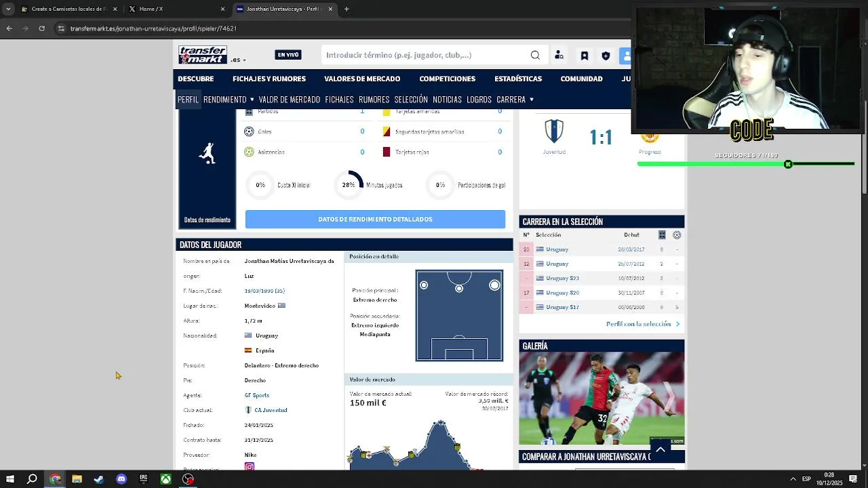Open a new browser tab
This screenshot has height=488, width=868.
(347, 9)
